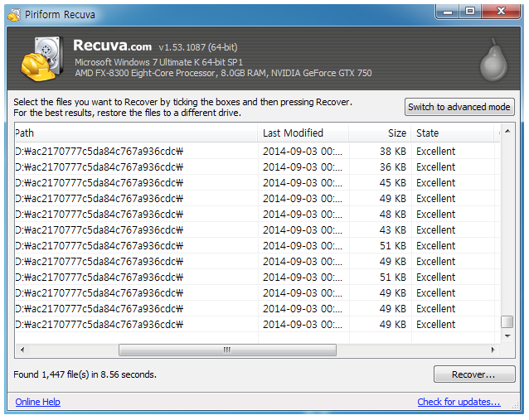Click the Excellent state in the 43 KB row
This screenshot has height=420, width=529.
click(x=435, y=230)
